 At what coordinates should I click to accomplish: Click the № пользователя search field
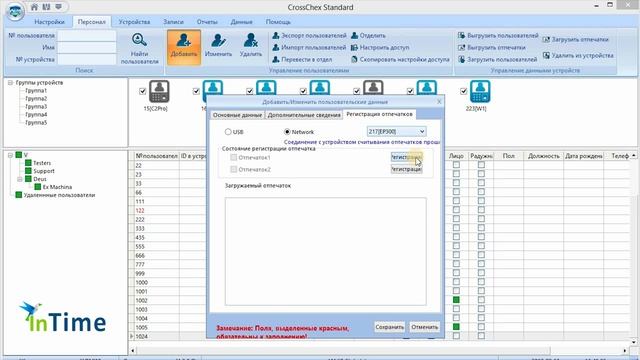[87, 36]
